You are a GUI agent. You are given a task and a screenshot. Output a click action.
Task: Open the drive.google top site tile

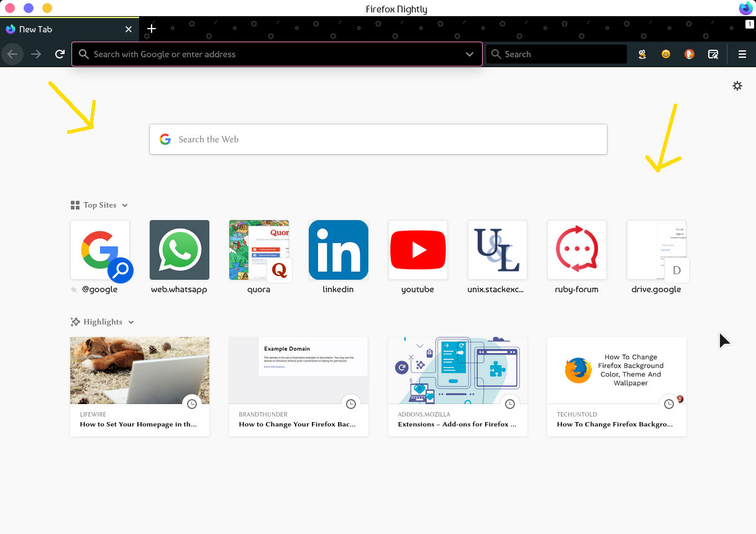pyautogui.click(x=657, y=250)
